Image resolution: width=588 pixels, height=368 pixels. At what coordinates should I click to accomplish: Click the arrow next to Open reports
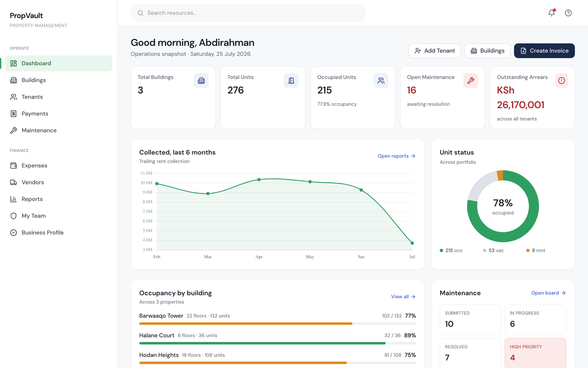(x=413, y=156)
